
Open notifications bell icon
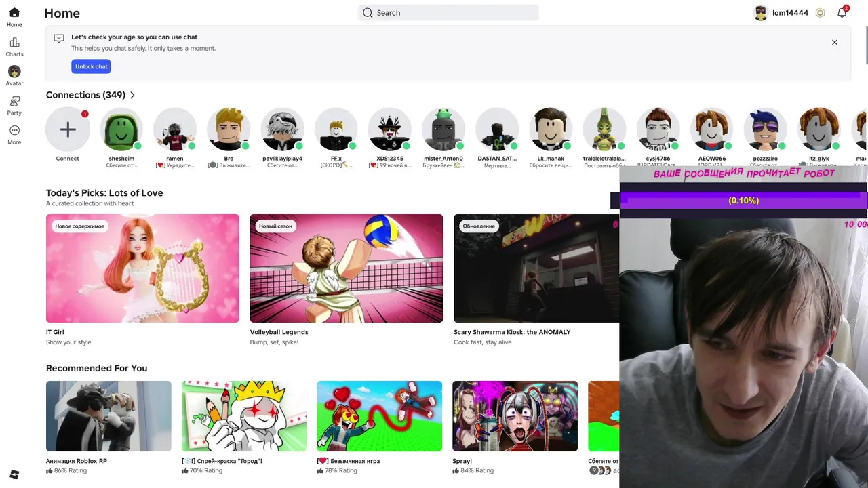(x=842, y=13)
